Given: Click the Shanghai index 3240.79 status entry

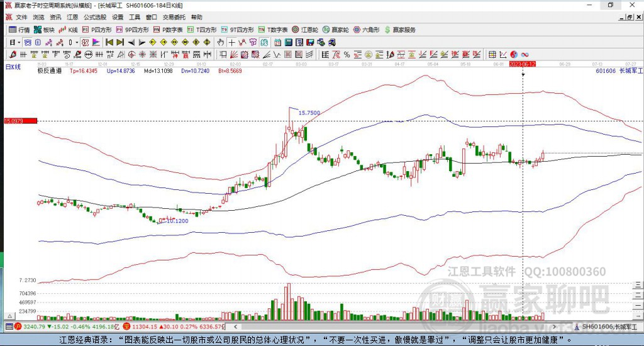Looking at the screenshot, I should click(x=67, y=326).
